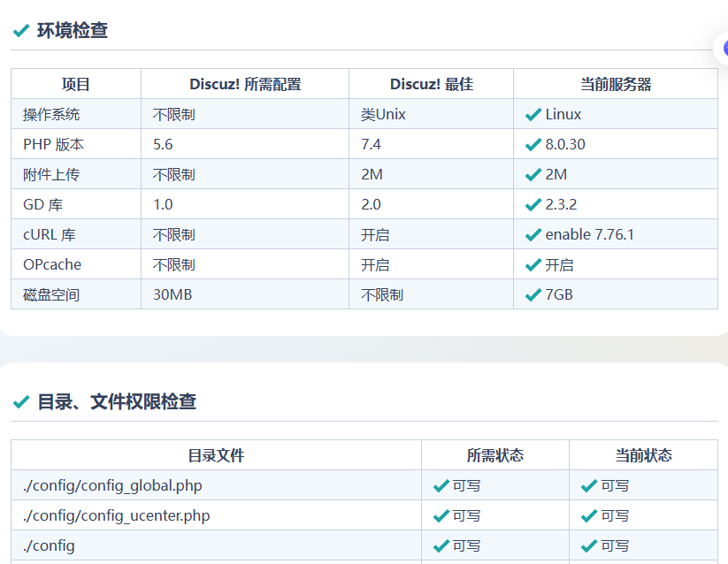728x564 pixels.
Task: Click the 操作系统 row label
Action: [51, 114]
